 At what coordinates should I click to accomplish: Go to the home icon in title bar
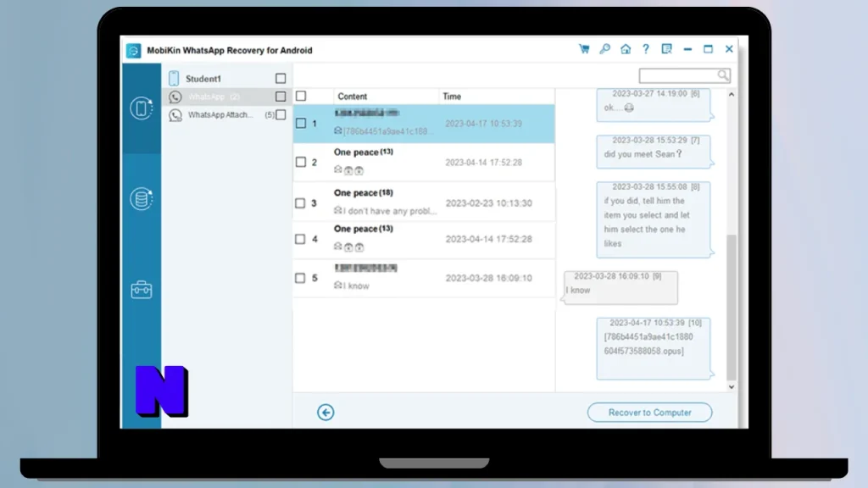pos(626,49)
